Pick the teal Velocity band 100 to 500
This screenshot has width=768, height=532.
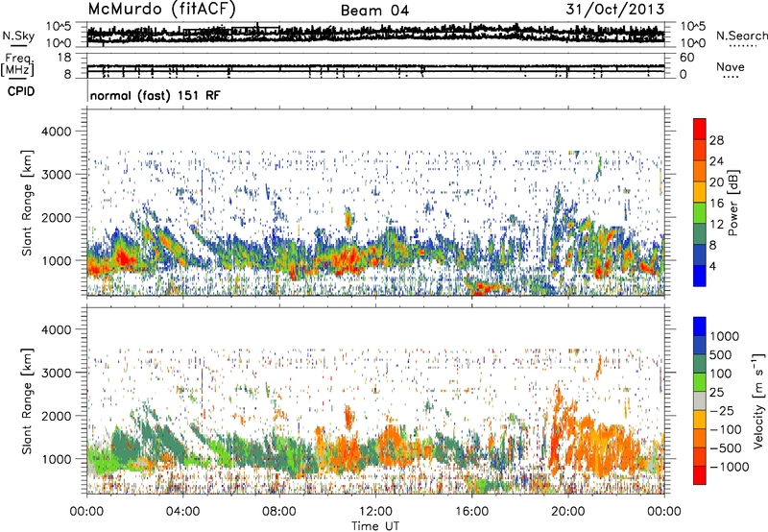point(700,364)
